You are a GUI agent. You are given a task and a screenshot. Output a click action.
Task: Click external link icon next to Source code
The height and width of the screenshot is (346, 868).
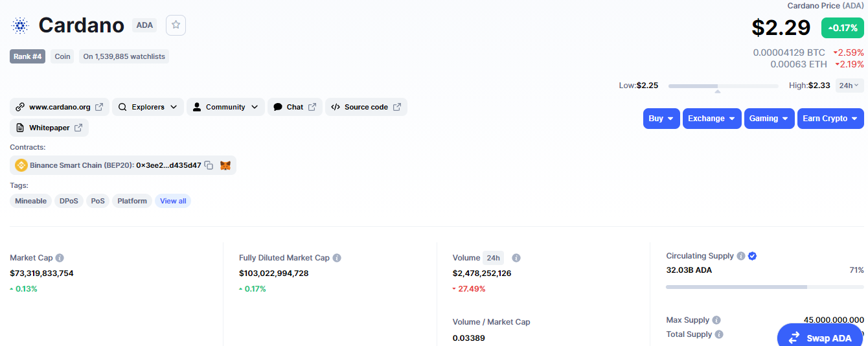[397, 107]
